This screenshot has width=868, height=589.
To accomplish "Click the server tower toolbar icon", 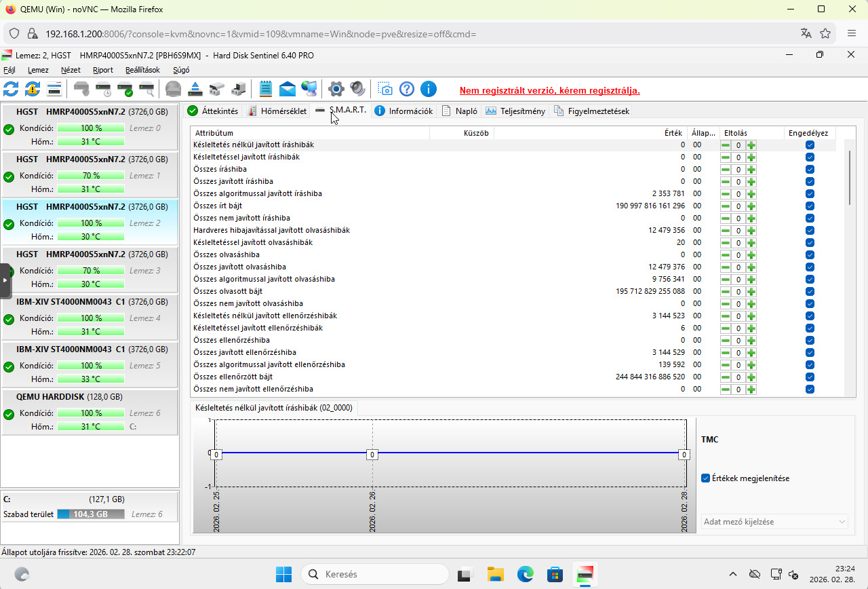I will pos(239,89).
